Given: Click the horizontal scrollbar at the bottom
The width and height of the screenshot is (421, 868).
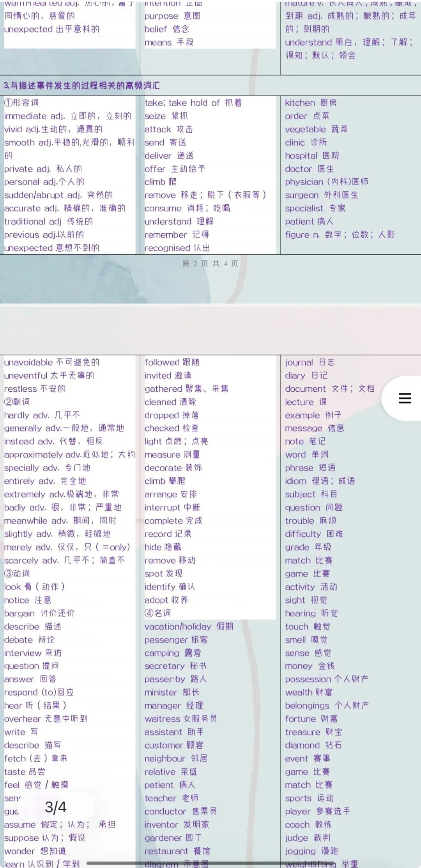Looking at the screenshot, I should click(210, 863).
